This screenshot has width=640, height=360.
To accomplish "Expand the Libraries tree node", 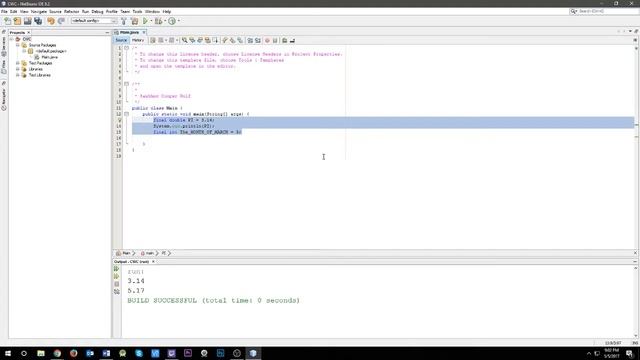I will tap(18, 69).
